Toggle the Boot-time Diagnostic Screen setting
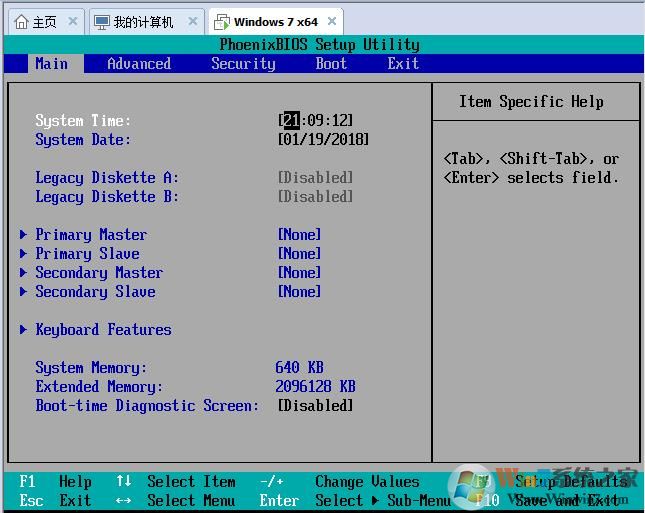The height and width of the screenshot is (513, 645). click(315, 406)
